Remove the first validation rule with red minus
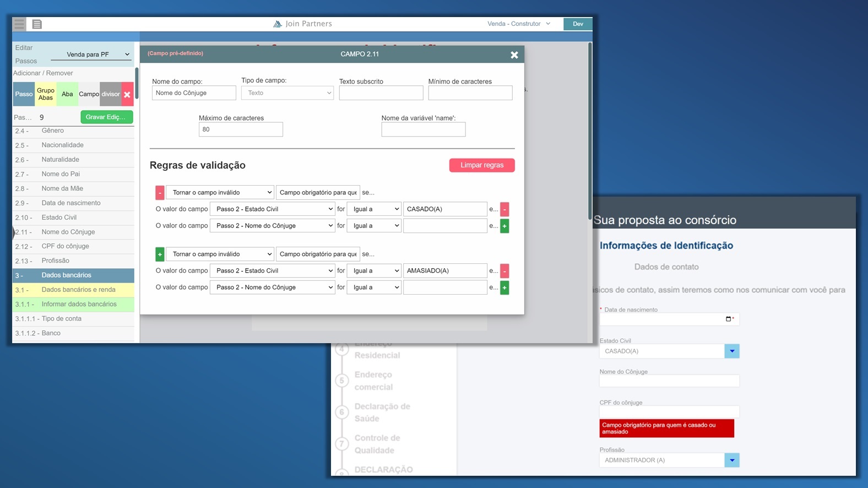868x488 pixels. pyautogui.click(x=160, y=193)
